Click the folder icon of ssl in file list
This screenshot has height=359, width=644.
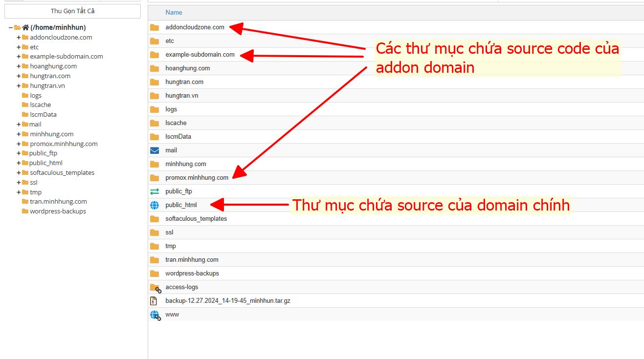155,232
